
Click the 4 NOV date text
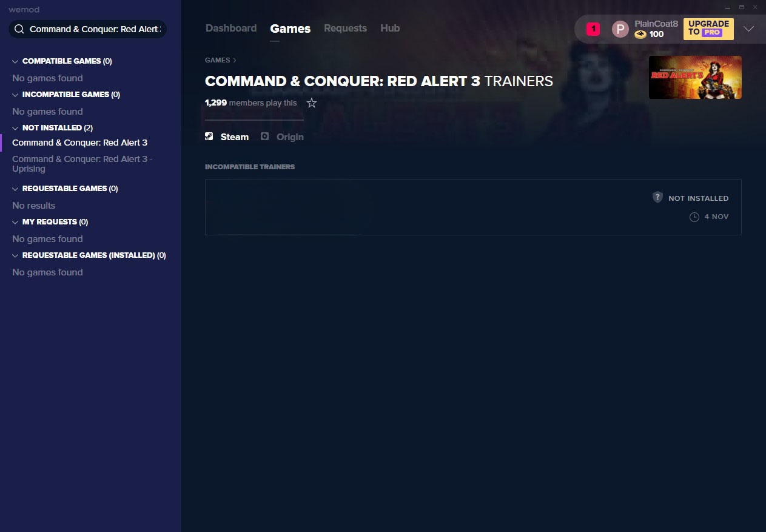pyautogui.click(x=716, y=217)
